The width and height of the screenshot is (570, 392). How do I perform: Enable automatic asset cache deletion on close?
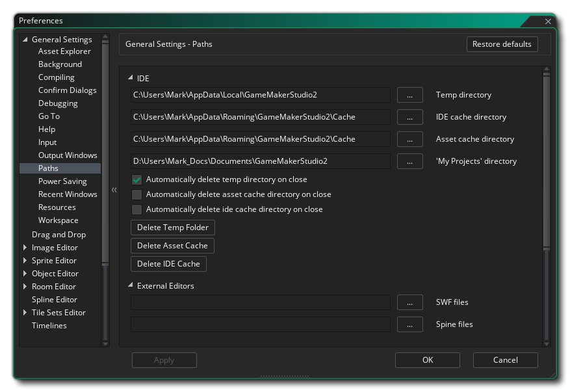pyautogui.click(x=136, y=194)
